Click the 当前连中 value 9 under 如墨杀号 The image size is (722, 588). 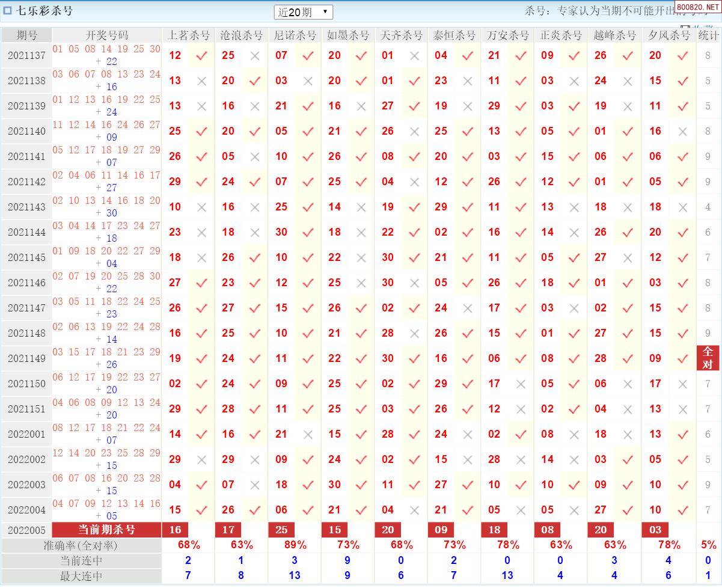pyautogui.click(x=347, y=560)
